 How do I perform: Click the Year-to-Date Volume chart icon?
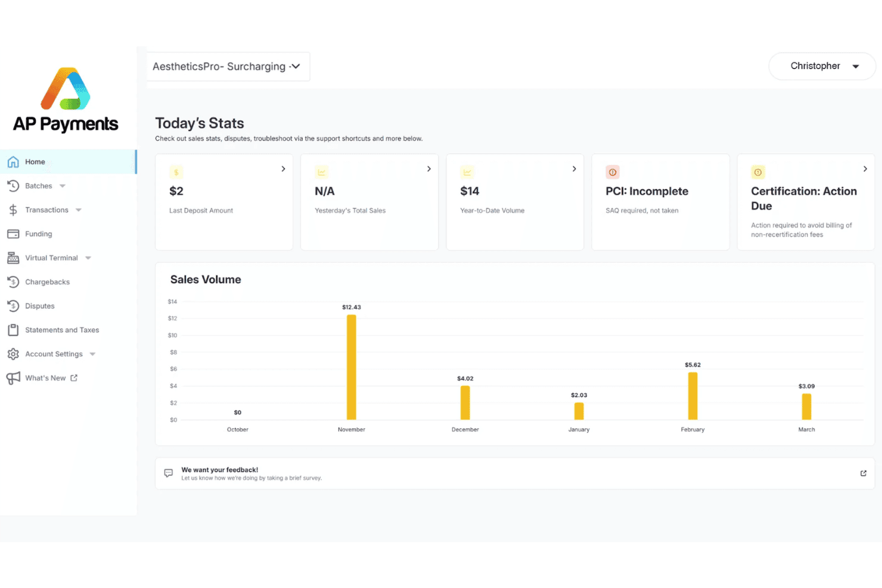pyautogui.click(x=467, y=172)
